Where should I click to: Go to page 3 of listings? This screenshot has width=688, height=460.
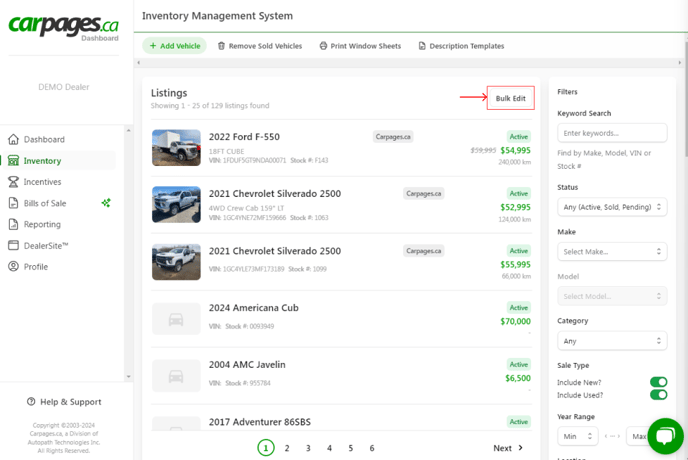point(308,448)
